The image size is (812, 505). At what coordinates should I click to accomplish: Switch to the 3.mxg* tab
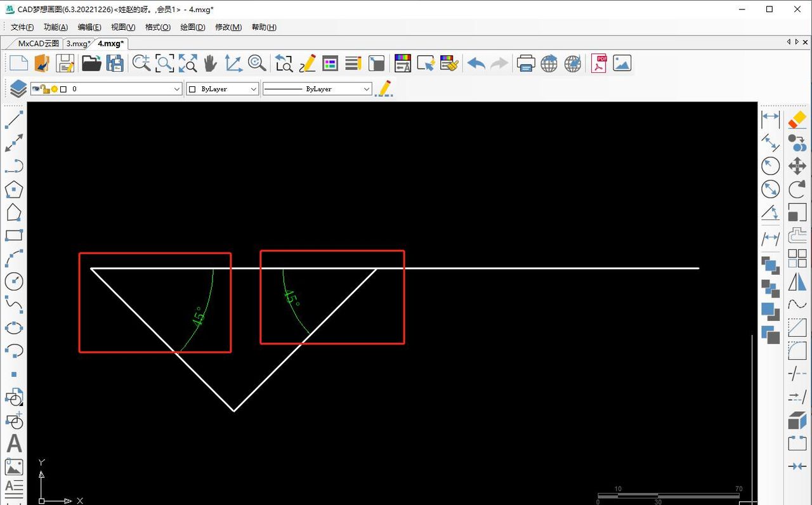(x=79, y=44)
